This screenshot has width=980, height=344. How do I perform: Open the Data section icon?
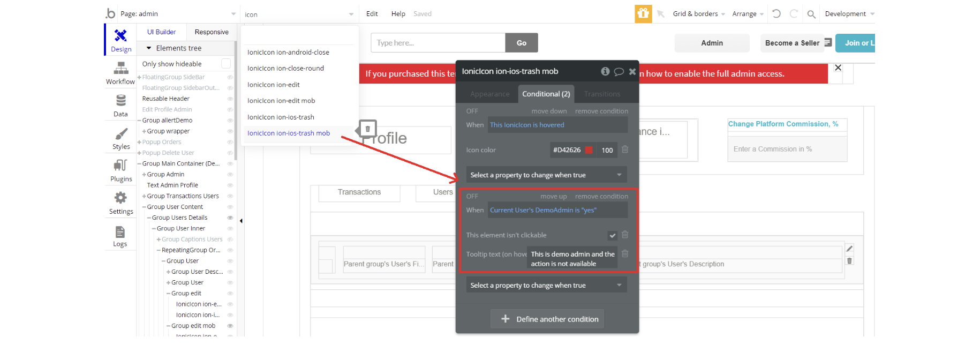(x=120, y=106)
